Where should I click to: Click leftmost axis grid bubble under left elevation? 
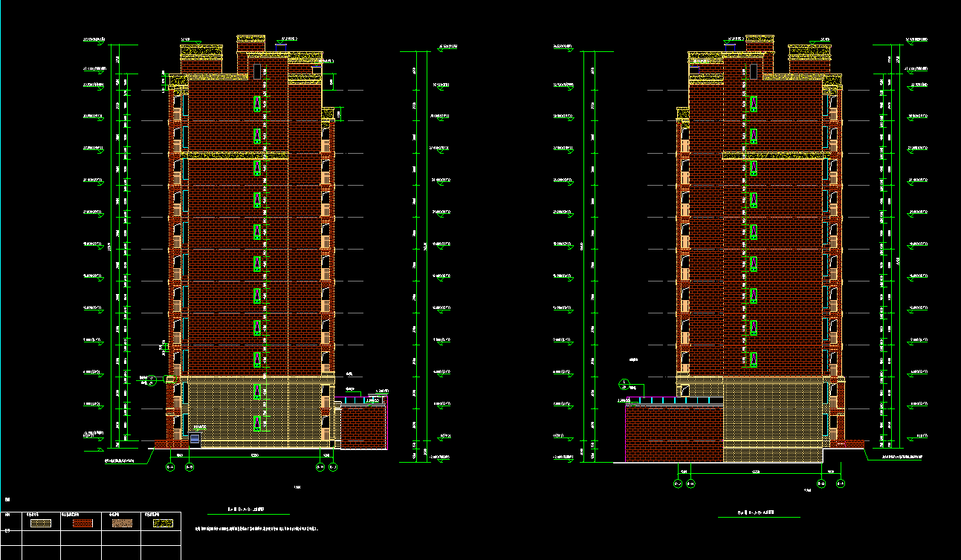pyautogui.click(x=169, y=467)
